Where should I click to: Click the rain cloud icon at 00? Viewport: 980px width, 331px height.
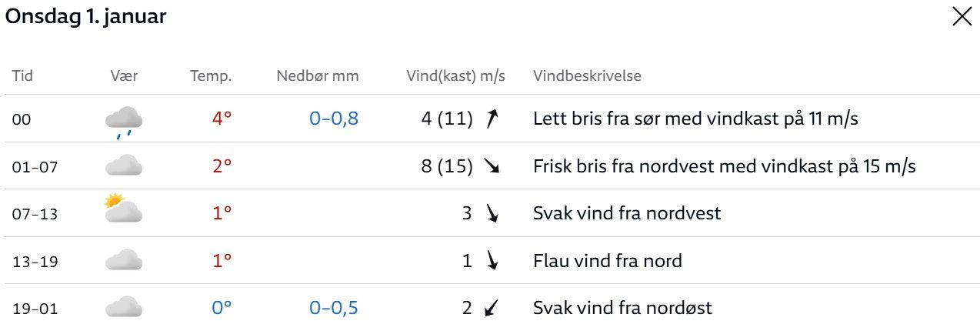123,121
